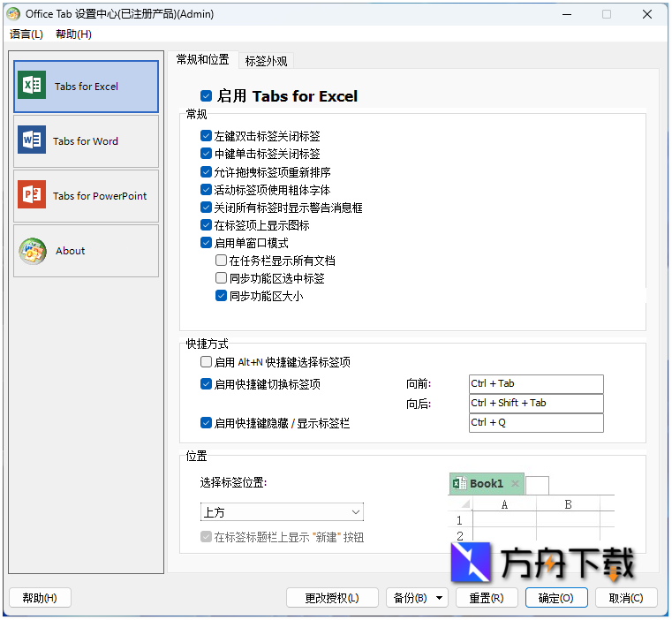This screenshot has width=672, height=620.
Task: Click the 帮助(H) button at bottom left
Action: [40, 598]
